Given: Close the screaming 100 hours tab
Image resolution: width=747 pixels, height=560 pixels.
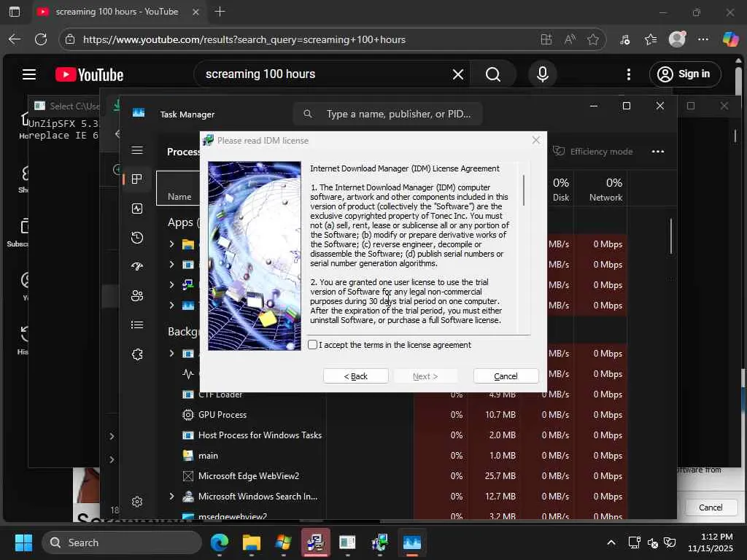Looking at the screenshot, I should point(196,12).
